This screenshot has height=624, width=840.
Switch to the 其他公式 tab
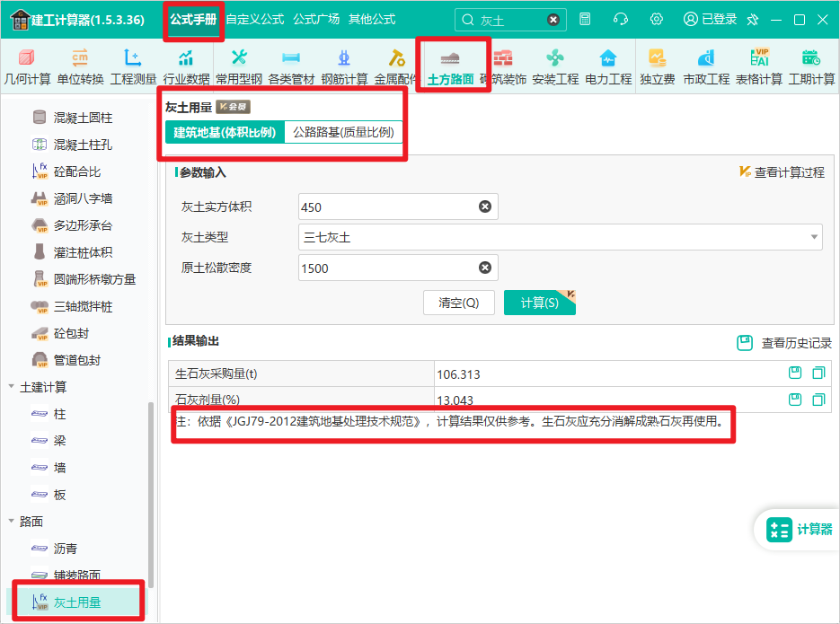click(372, 20)
